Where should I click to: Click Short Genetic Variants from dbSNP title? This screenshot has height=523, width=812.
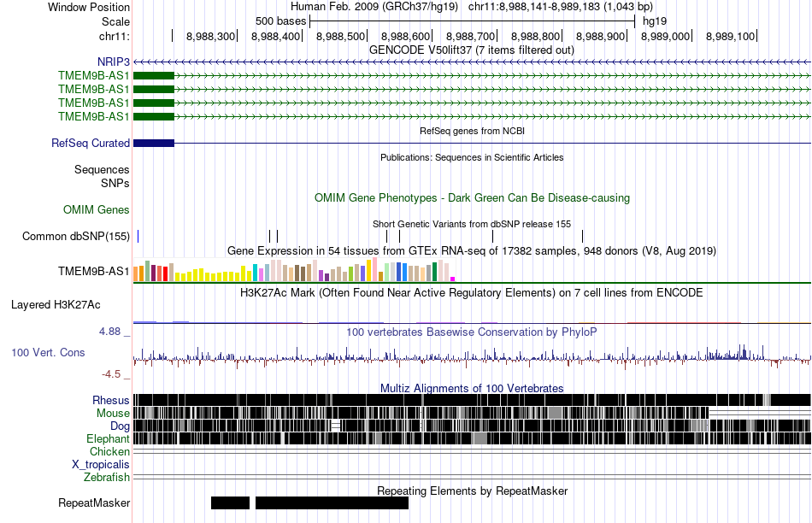[x=472, y=224]
